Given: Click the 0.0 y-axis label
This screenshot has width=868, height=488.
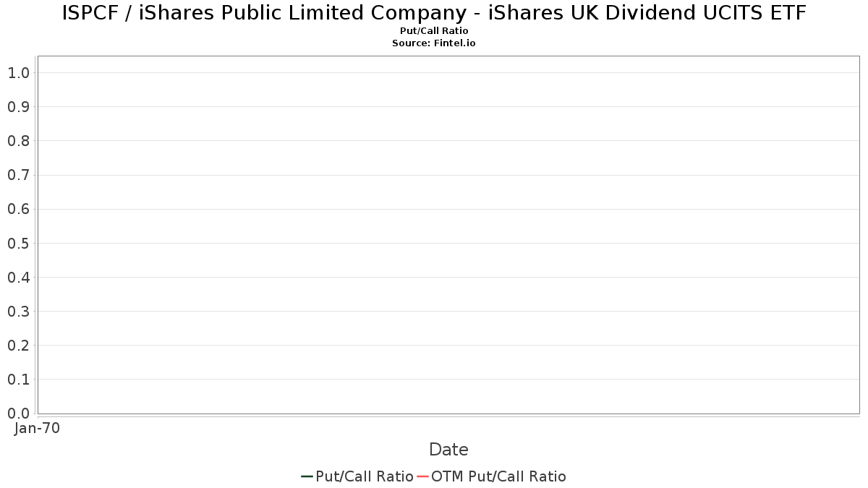Looking at the screenshot, I should click(x=19, y=414).
